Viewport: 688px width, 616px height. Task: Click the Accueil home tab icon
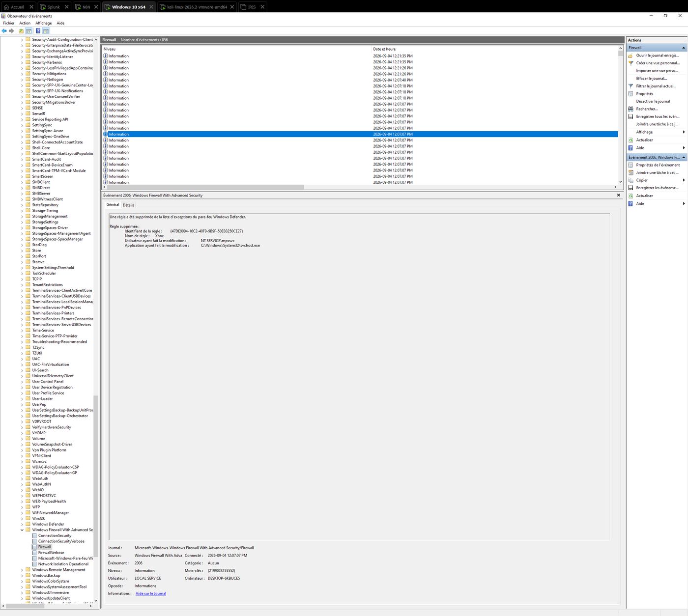6,7
